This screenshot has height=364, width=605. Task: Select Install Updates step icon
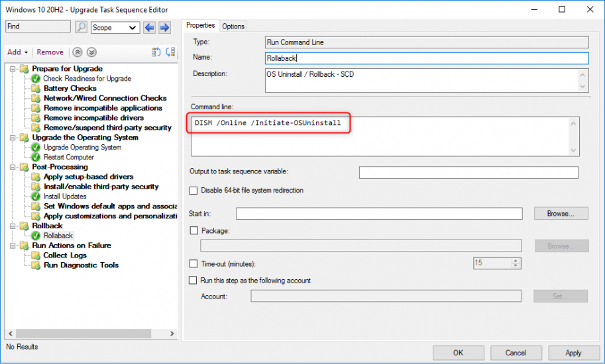tap(36, 197)
